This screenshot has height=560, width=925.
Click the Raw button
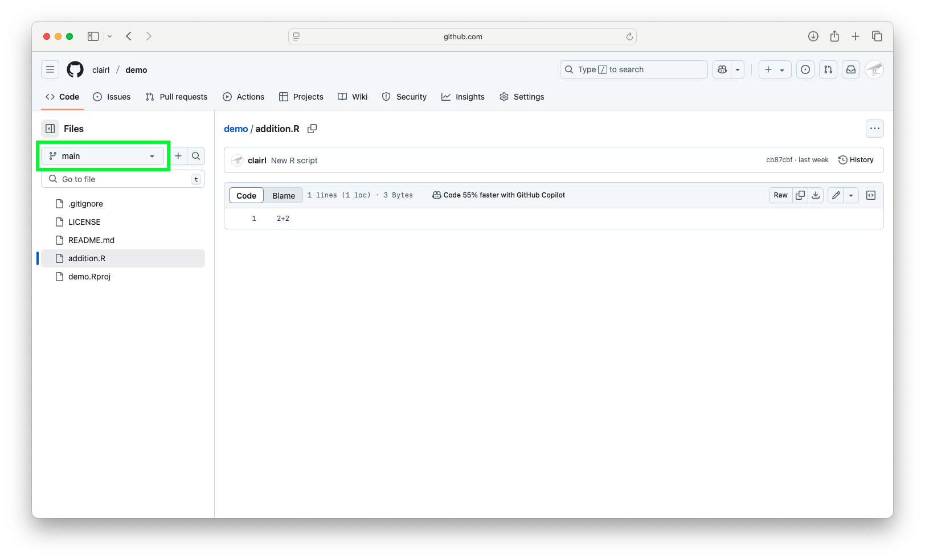pos(780,195)
